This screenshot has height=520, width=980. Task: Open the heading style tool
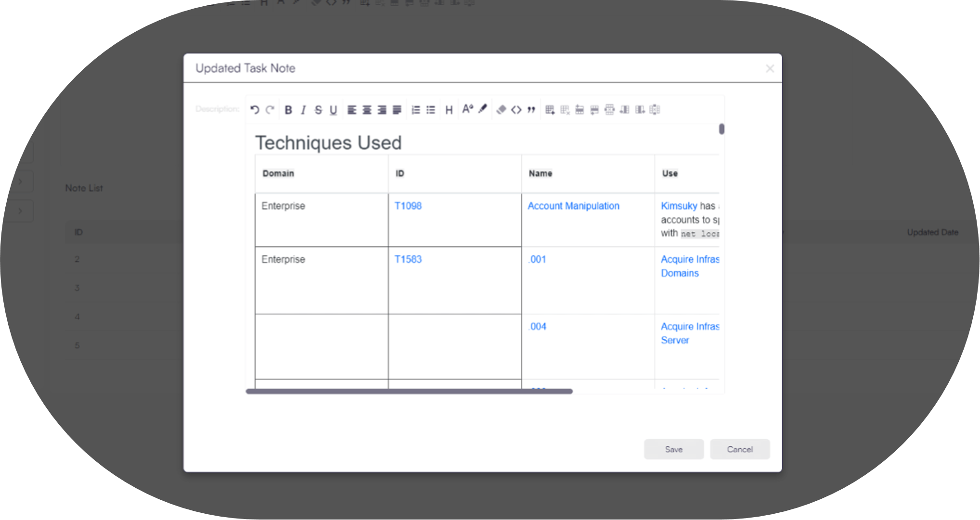click(449, 110)
